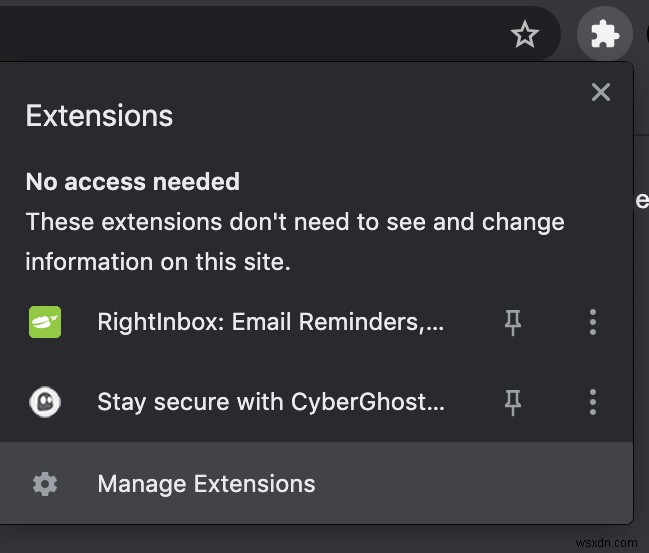This screenshot has height=553, width=649.
Task: Click the gear icon beside Manage Extensions
Action: pyautogui.click(x=45, y=484)
